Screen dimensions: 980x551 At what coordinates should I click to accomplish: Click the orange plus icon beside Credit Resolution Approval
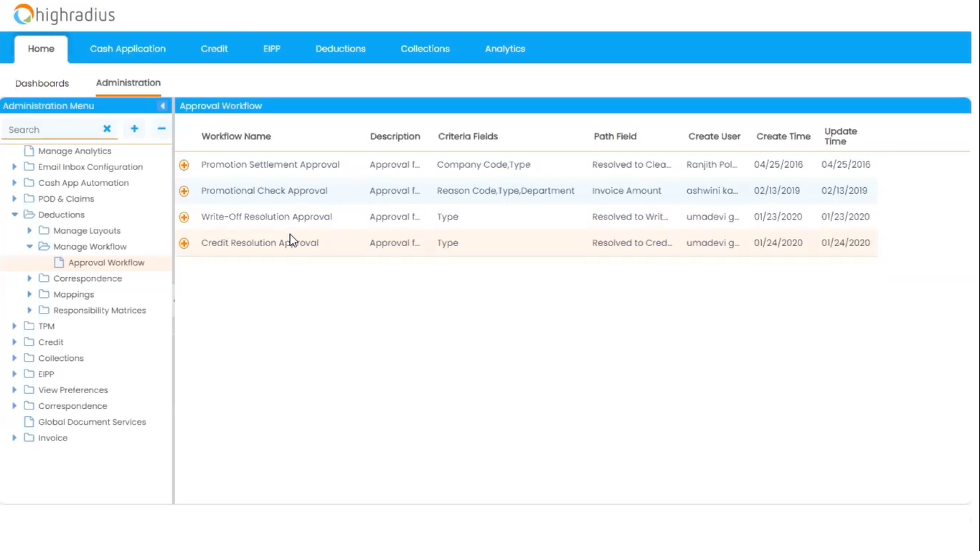click(184, 242)
